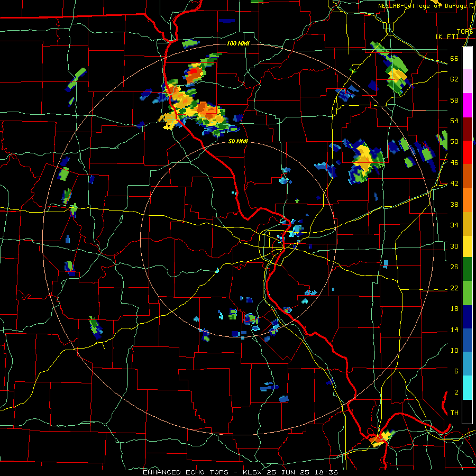This screenshot has width=476, height=476.
Task: Click the lighter orange legend swatch
Action: click(467, 200)
